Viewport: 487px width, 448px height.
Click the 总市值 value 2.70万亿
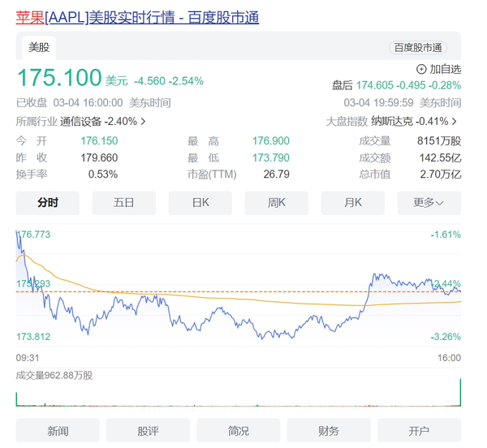[441, 174]
